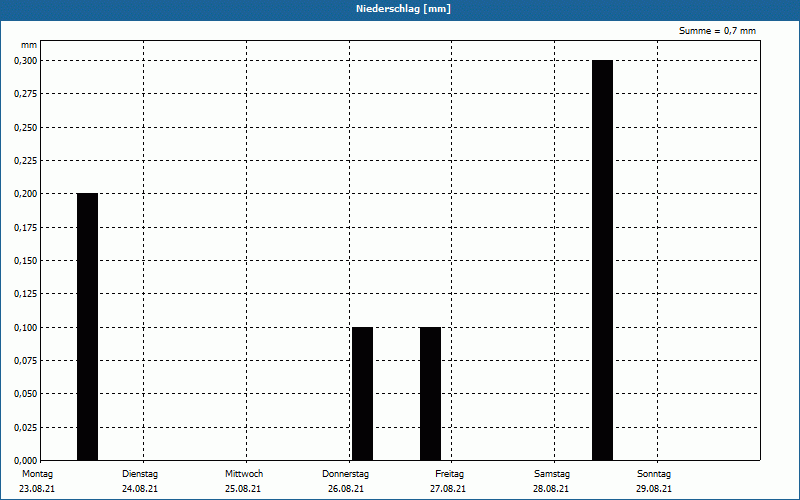Click the Samstag axis label
Viewport: 800px width, 500px height.
click(552, 474)
